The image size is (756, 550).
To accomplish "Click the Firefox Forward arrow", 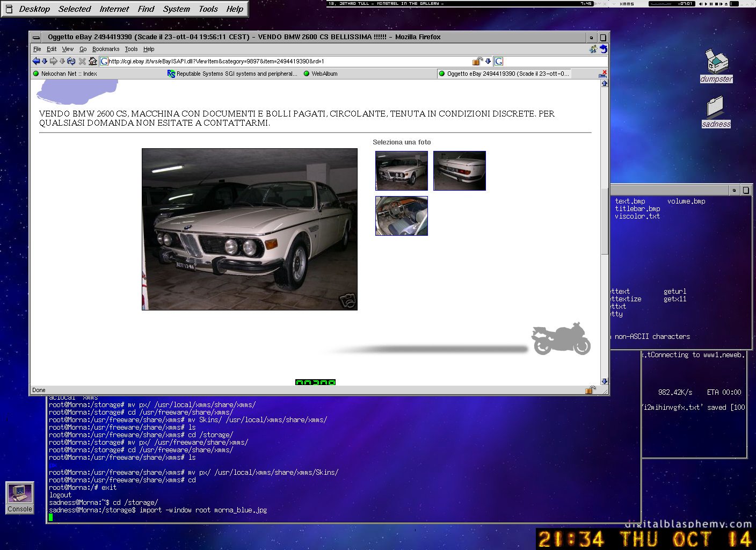I will click(x=53, y=61).
